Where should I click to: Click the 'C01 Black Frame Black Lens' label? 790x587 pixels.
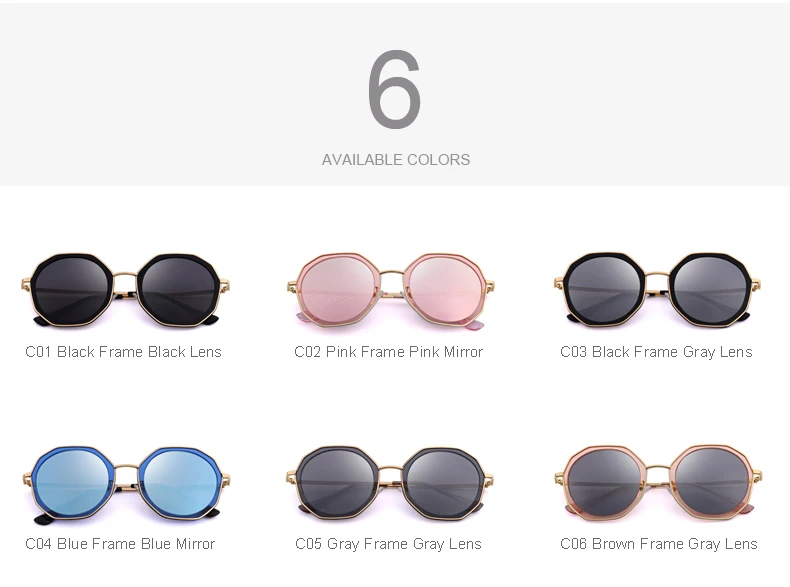[x=123, y=352]
